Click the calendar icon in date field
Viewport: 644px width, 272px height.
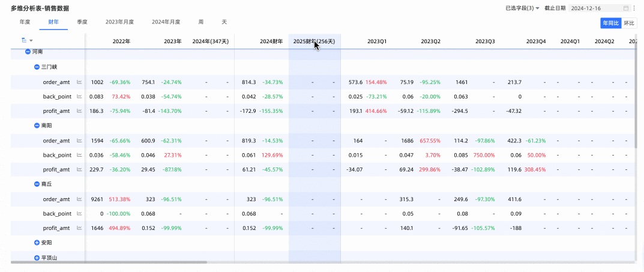(626, 8)
